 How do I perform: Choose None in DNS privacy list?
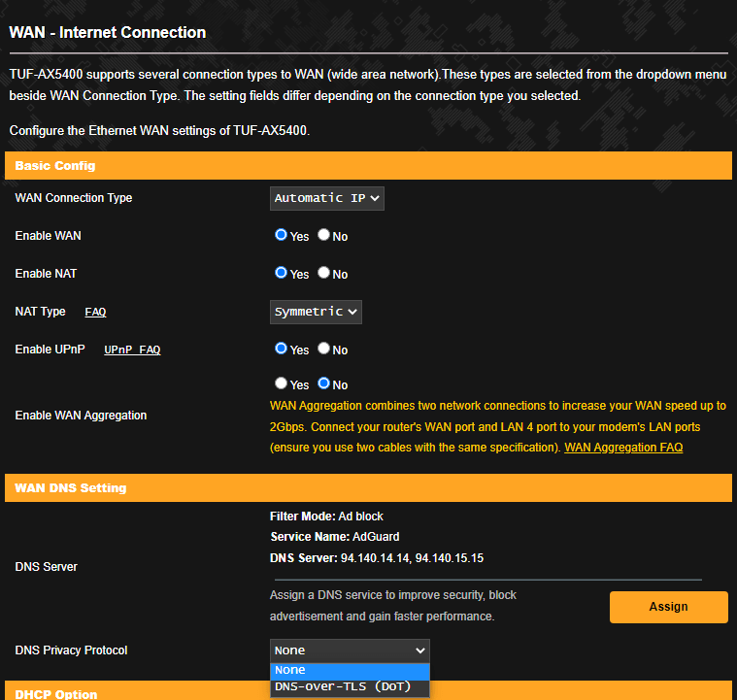tap(350, 671)
